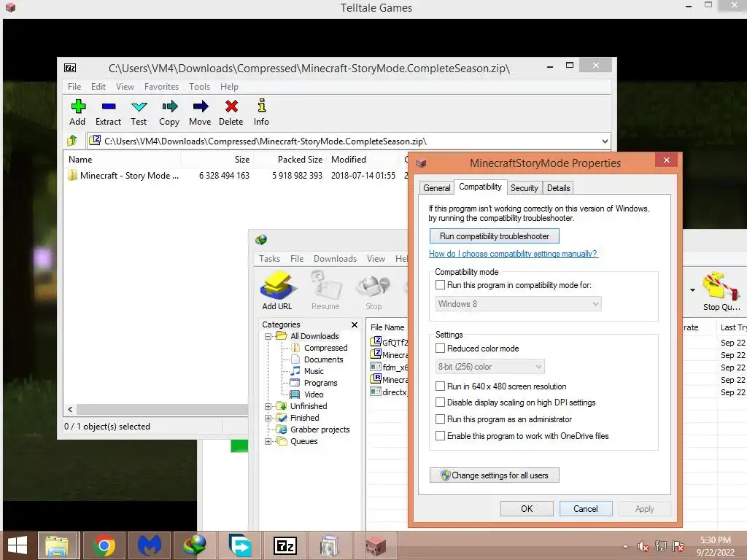The width and height of the screenshot is (747, 560).
Task: Click Add URL in download manager
Action: click(276, 290)
